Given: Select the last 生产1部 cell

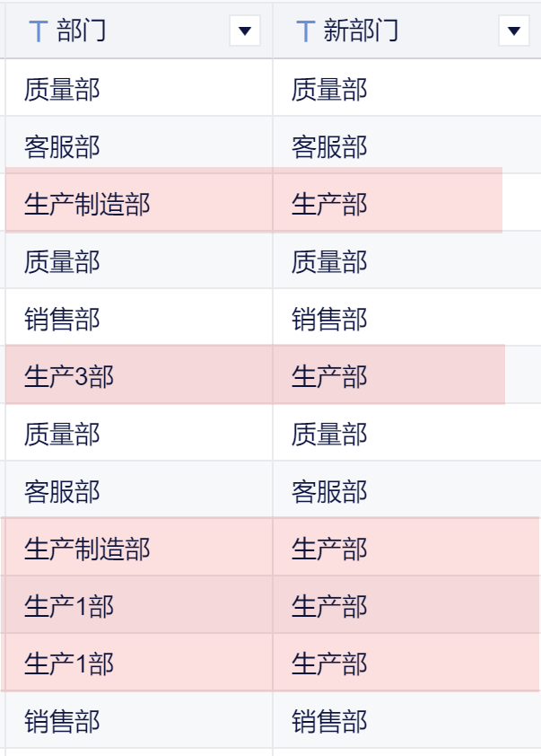Looking at the screenshot, I should click(x=69, y=664).
